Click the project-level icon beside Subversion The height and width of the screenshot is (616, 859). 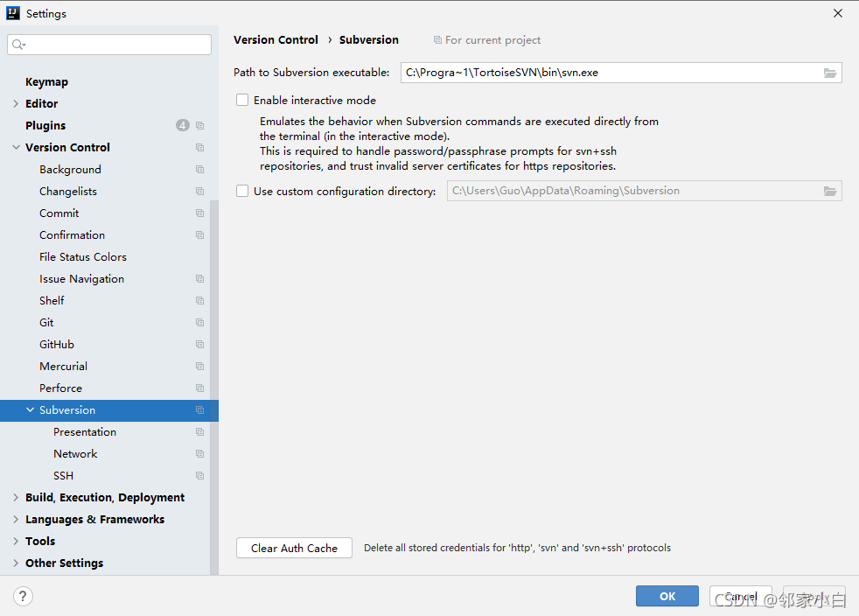coord(200,409)
